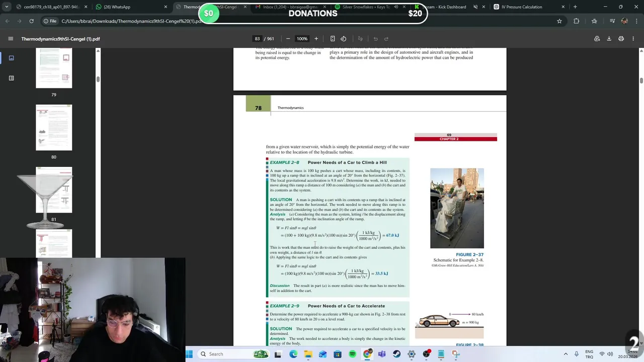Zoom in the PDF with plus button

[x=316, y=39]
